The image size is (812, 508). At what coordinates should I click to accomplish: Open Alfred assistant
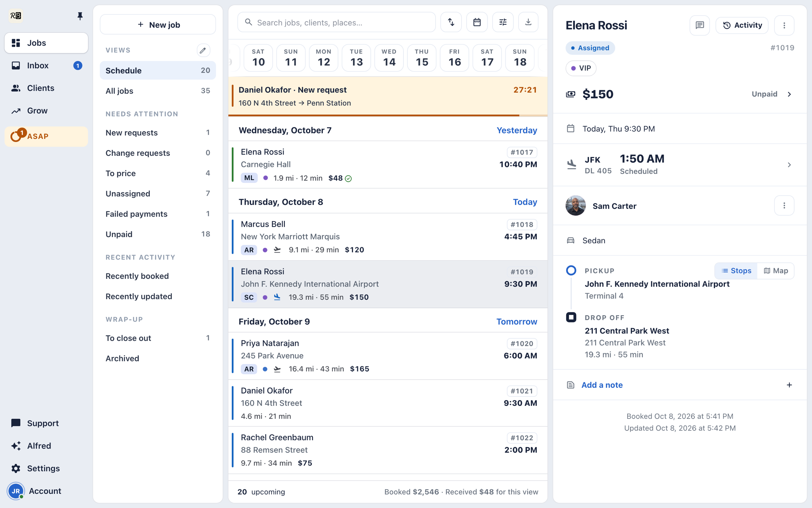click(x=46, y=446)
